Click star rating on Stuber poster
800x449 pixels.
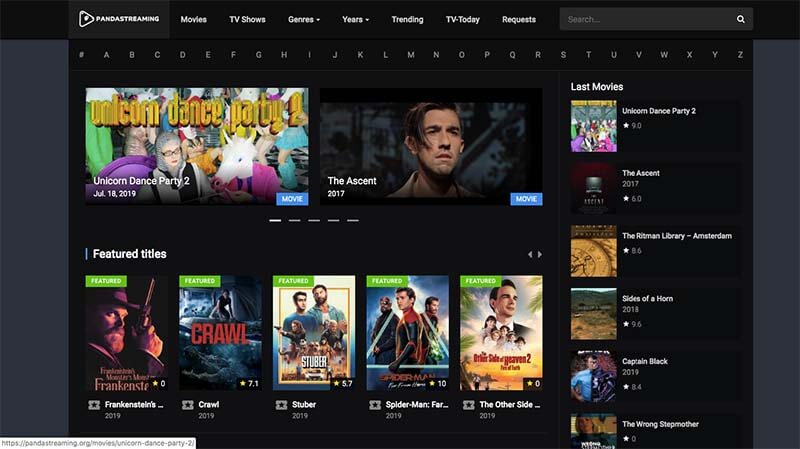pyautogui.click(x=342, y=383)
